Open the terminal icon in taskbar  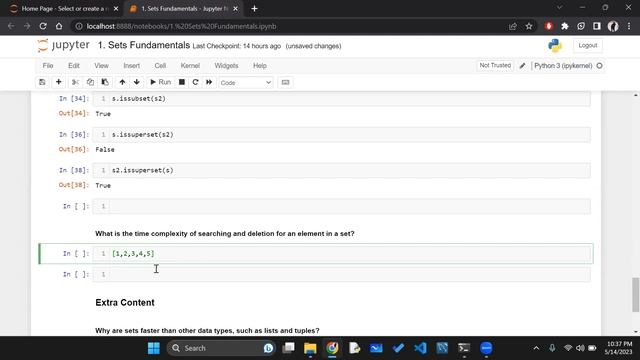[464, 348]
